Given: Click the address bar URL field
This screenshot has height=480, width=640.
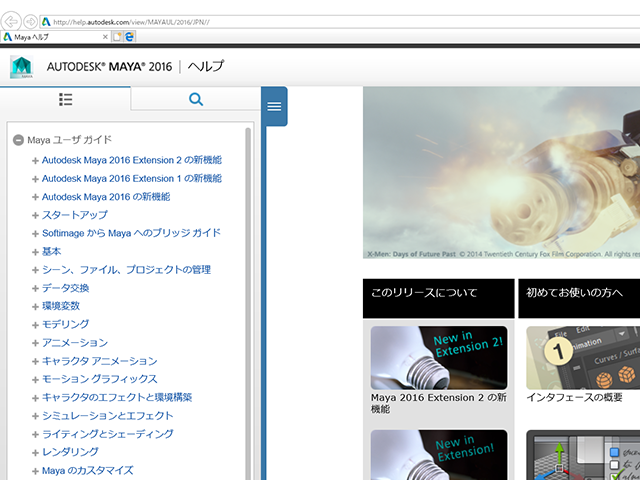Looking at the screenshot, I should (x=340, y=22).
